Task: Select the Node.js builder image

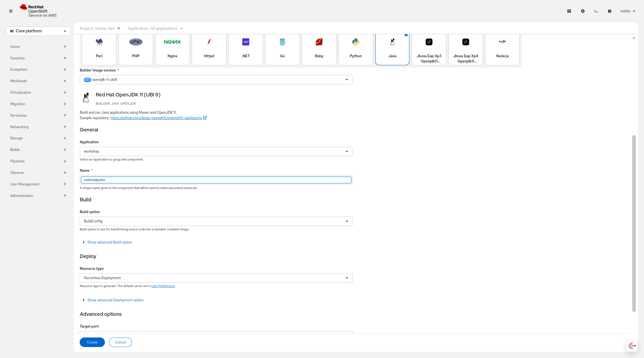Action: tap(502, 50)
